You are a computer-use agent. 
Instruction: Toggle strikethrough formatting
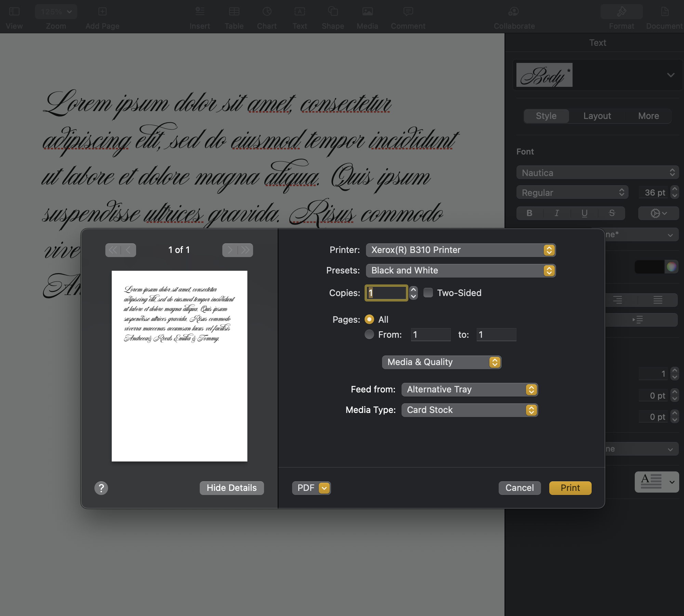coord(611,213)
